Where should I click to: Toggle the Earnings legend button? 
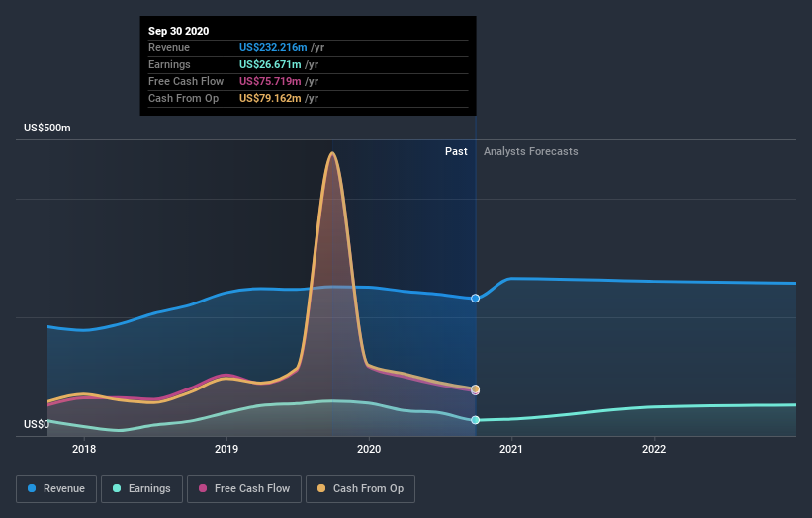pos(141,489)
